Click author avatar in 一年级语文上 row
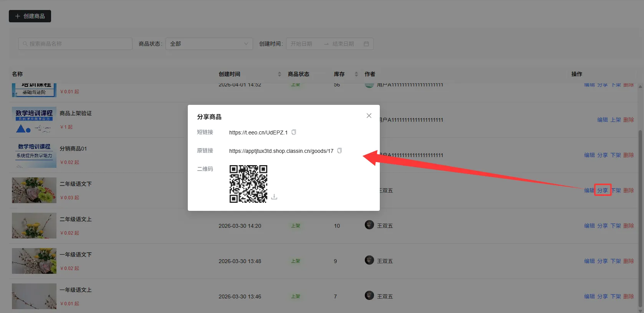The height and width of the screenshot is (313, 644). [369, 295]
